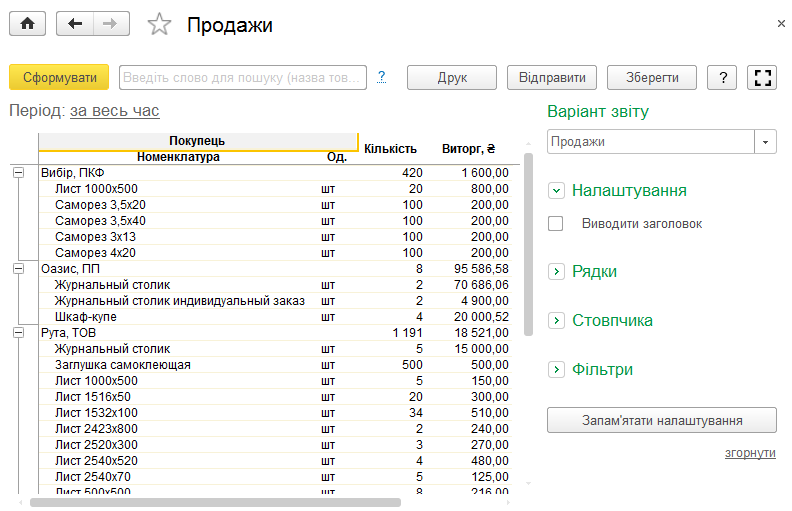The width and height of the screenshot is (792, 511).
Task: Collapse the Оазис, ПП group
Action: (x=18, y=269)
